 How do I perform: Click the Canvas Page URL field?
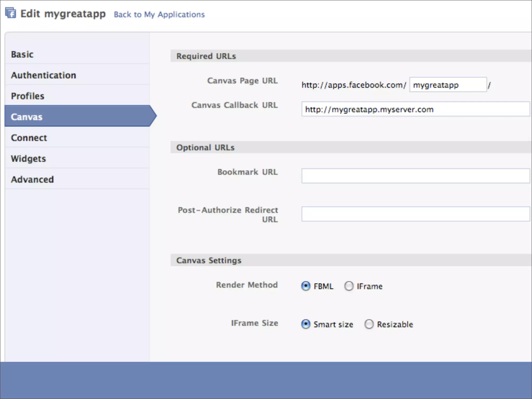(448, 85)
